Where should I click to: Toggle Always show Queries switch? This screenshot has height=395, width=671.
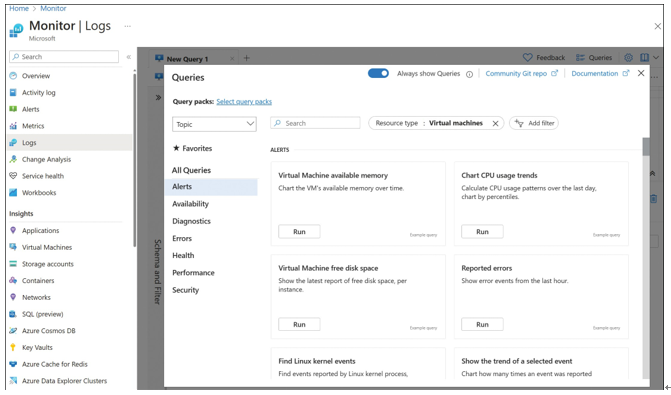coord(378,73)
